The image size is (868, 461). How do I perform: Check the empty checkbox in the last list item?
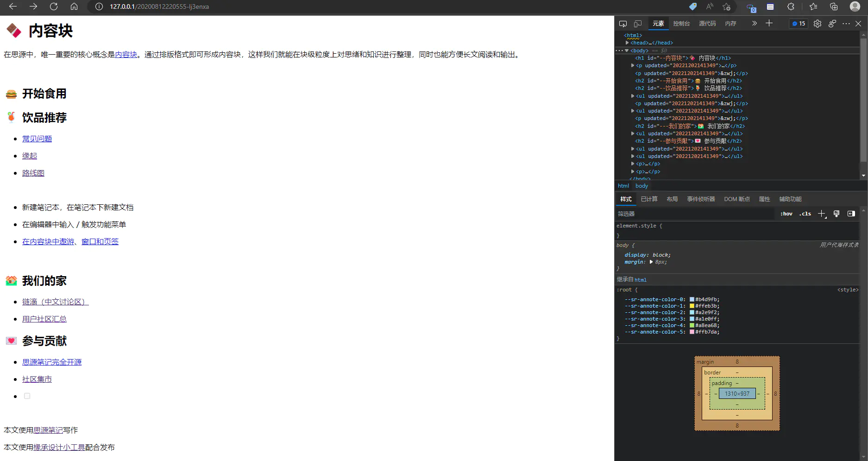coord(27,396)
